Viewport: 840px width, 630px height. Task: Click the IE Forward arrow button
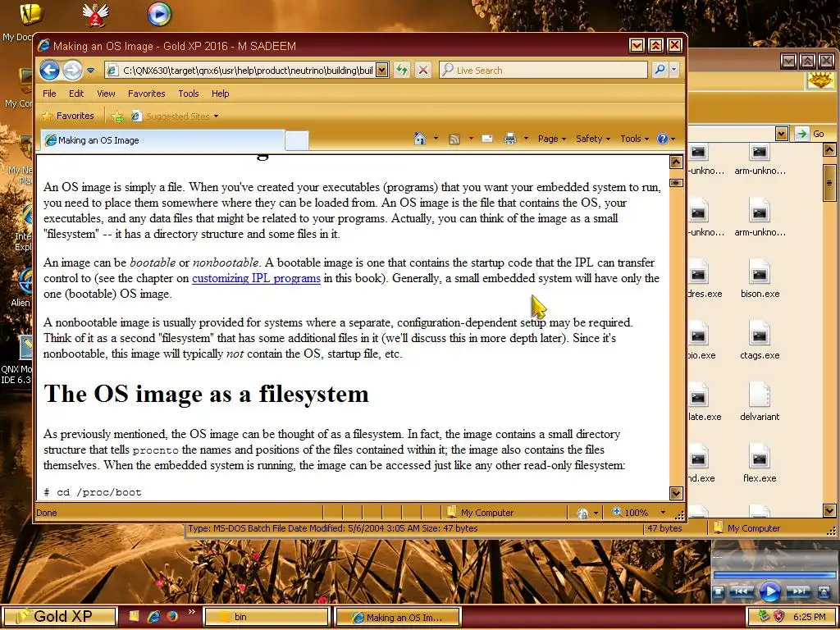pos(73,71)
